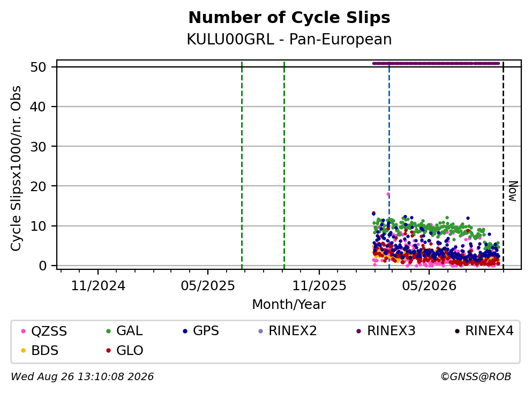The width and height of the screenshot is (532, 393).
Task: Click the GAL legend label
Action: [130, 331]
